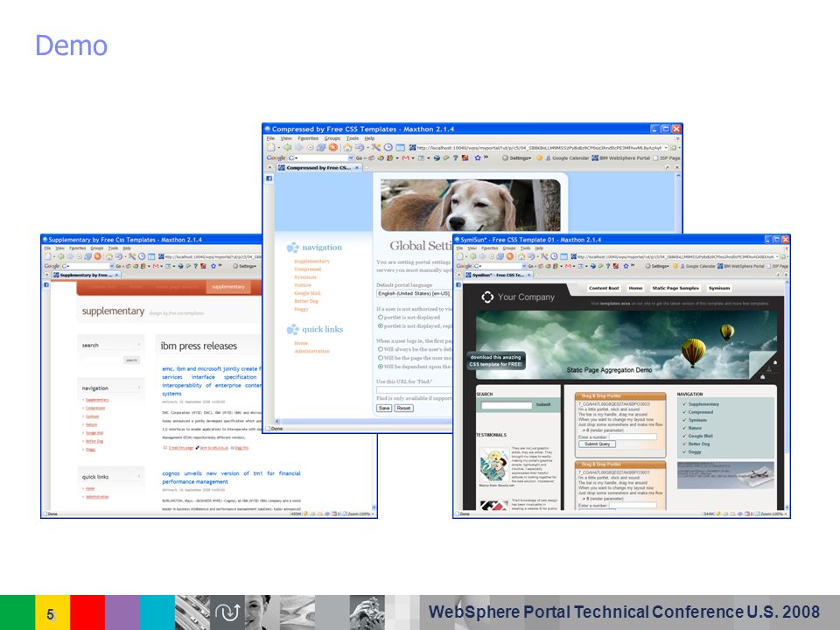Select 'Will be the page the user' radio
This screenshot has width=840, height=630.
pos(381,357)
